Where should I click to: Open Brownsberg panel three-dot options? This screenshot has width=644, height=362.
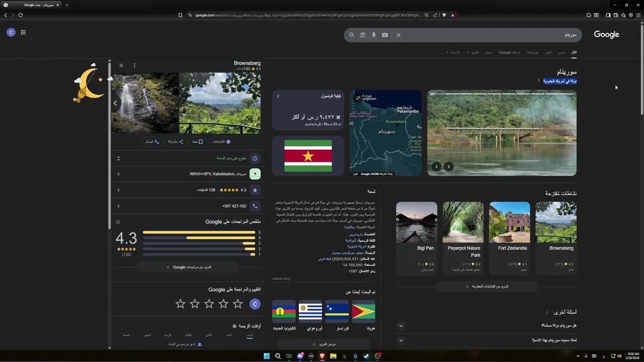pos(134,65)
